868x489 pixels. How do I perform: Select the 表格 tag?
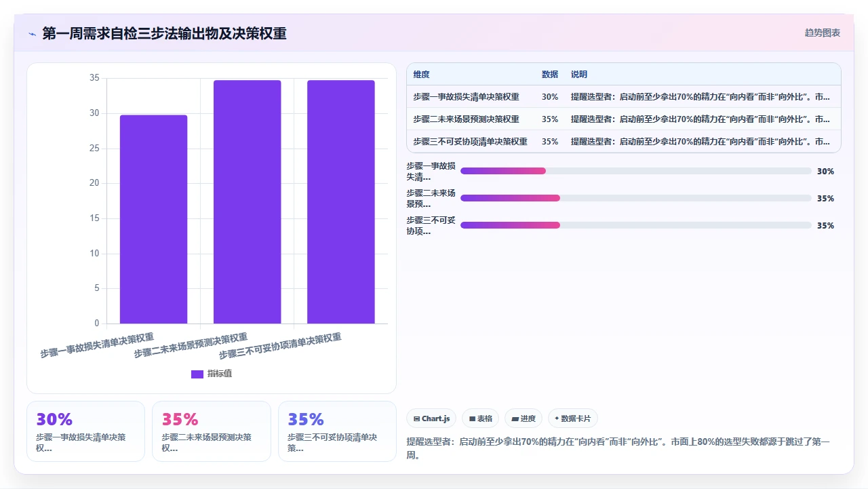point(481,418)
